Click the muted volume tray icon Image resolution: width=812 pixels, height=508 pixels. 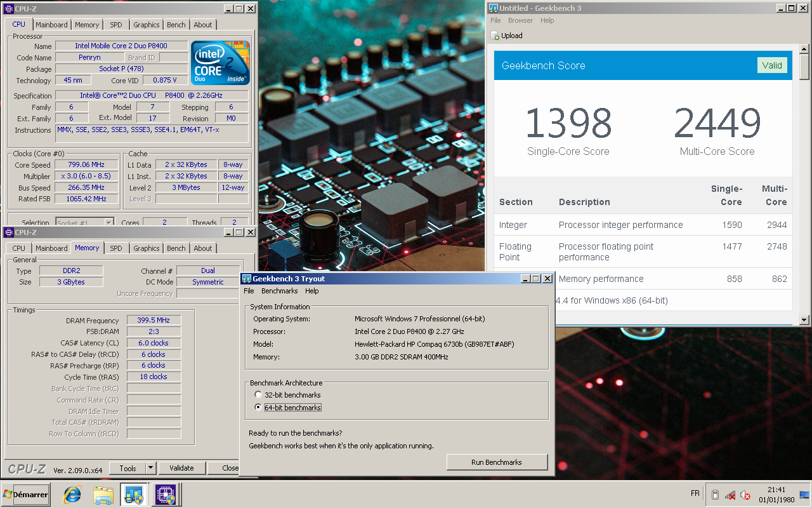pyautogui.click(x=745, y=495)
